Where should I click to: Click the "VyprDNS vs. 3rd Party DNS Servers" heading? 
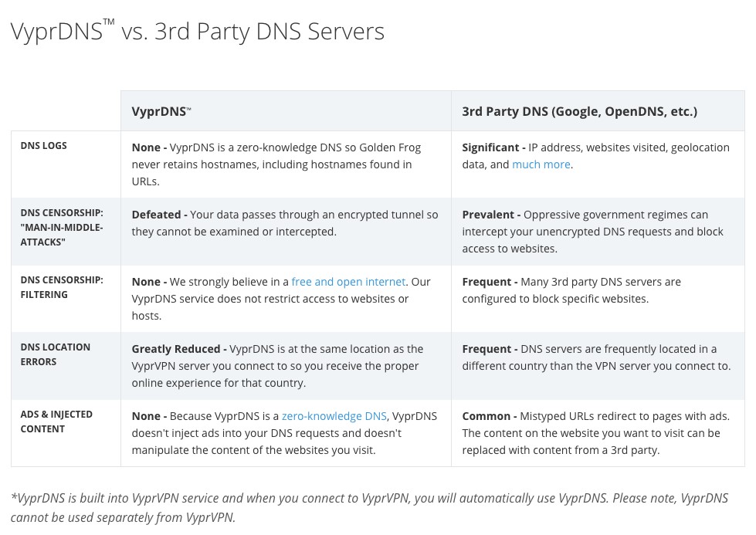[x=198, y=31]
